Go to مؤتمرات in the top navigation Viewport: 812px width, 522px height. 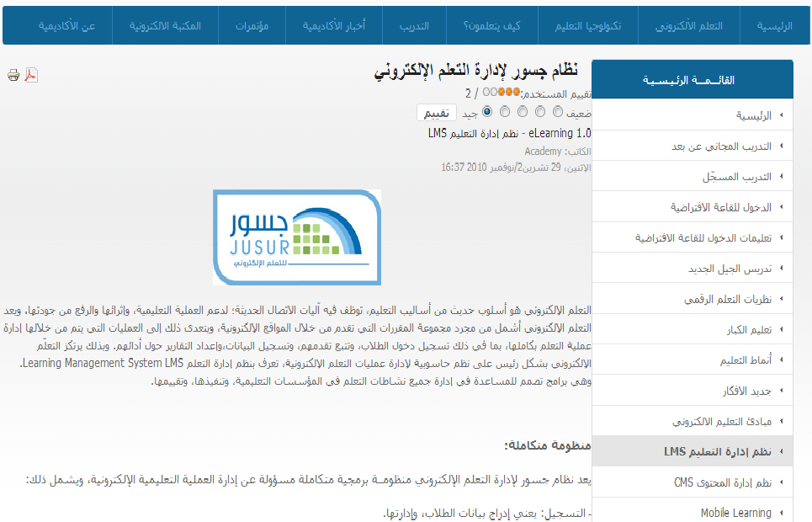[x=252, y=26]
